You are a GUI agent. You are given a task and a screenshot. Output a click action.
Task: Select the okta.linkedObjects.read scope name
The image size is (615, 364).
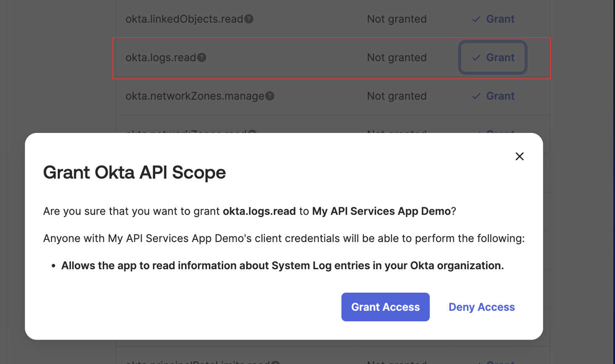184,19
